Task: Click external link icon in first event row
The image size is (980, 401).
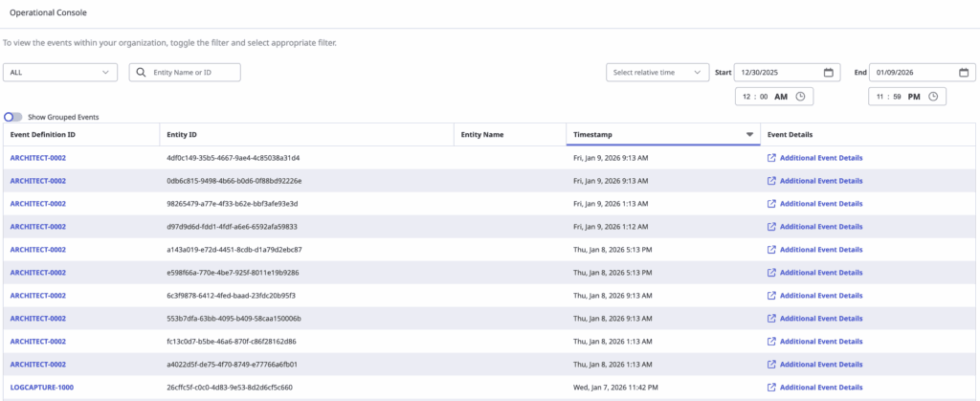Action: tap(771, 158)
